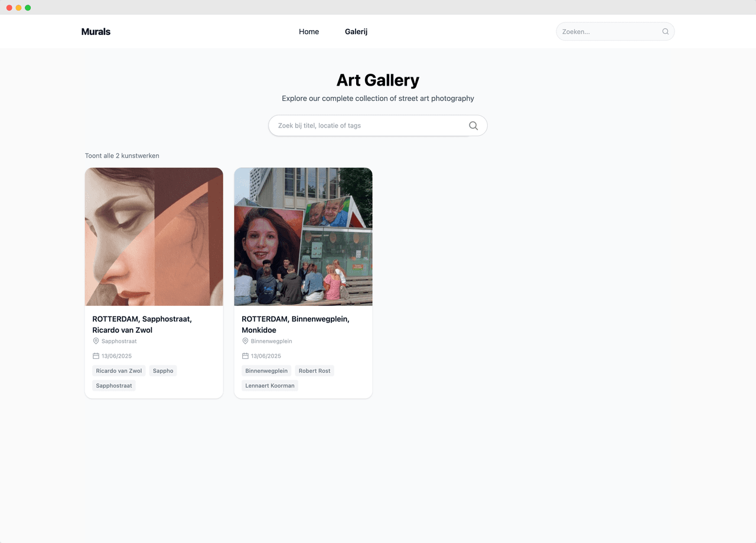Select the Robert Rost tag
Image resolution: width=756 pixels, height=543 pixels.
[x=314, y=371]
